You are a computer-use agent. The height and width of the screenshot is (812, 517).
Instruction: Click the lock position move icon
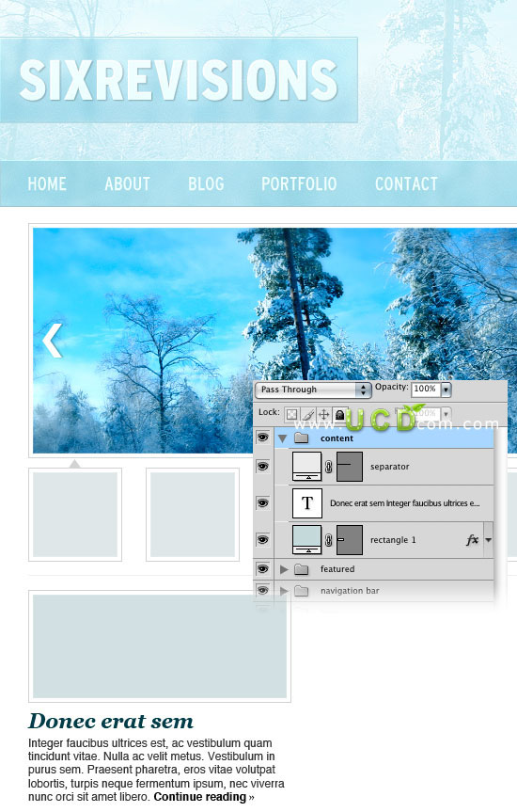324,414
